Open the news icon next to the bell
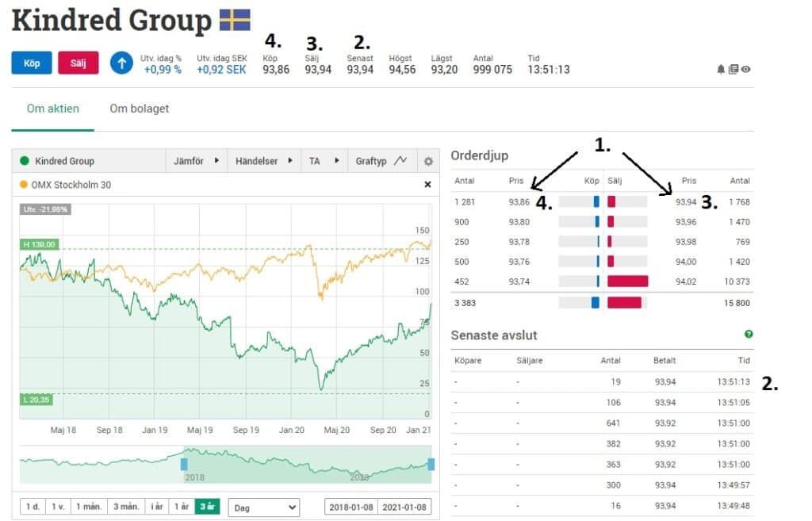 (733, 69)
